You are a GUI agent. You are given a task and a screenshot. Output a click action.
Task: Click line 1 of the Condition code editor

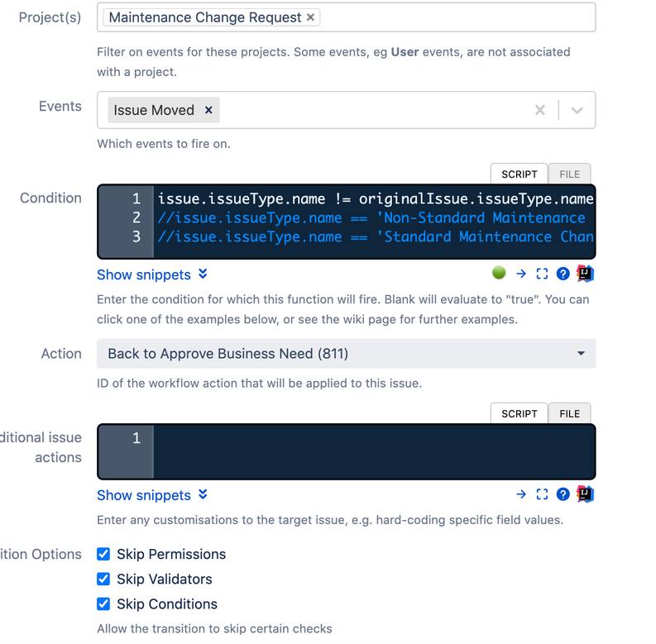point(376,198)
